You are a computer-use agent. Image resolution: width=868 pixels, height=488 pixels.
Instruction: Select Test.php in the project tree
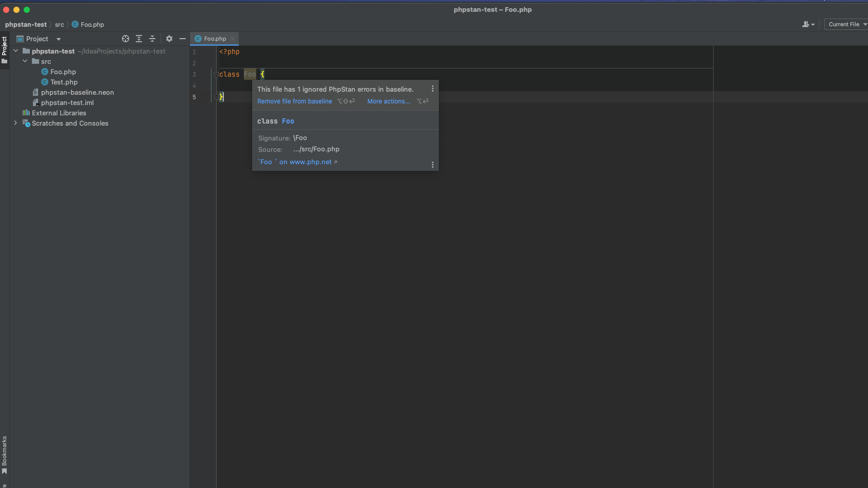[x=64, y=82]
